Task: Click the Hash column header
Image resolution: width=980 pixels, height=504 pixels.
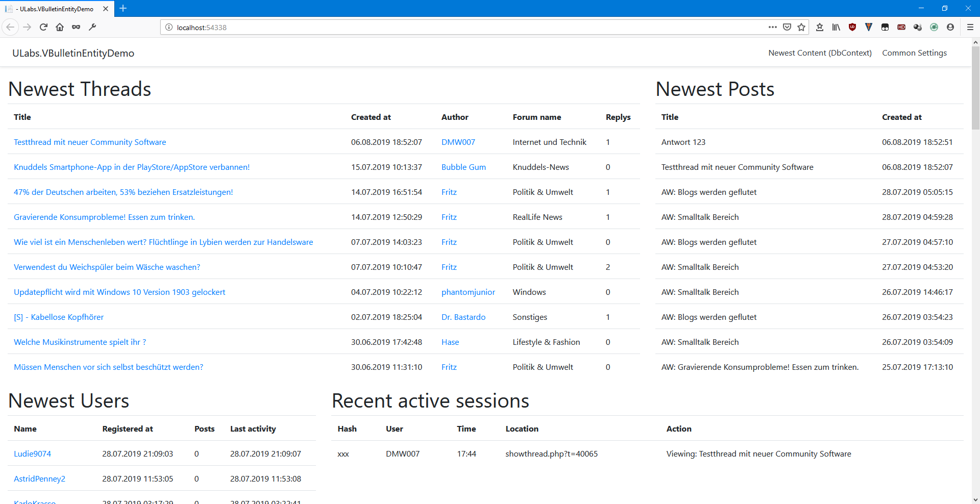Action: tap(347, 429)
